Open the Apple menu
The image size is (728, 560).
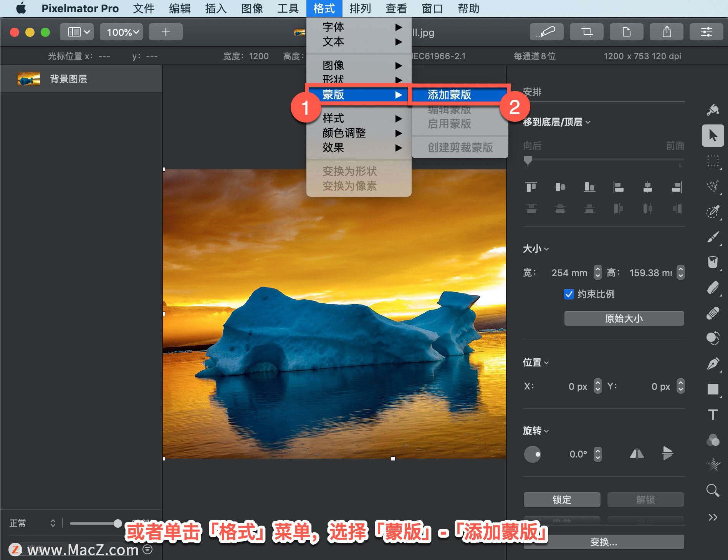click(x=21, y=8)
